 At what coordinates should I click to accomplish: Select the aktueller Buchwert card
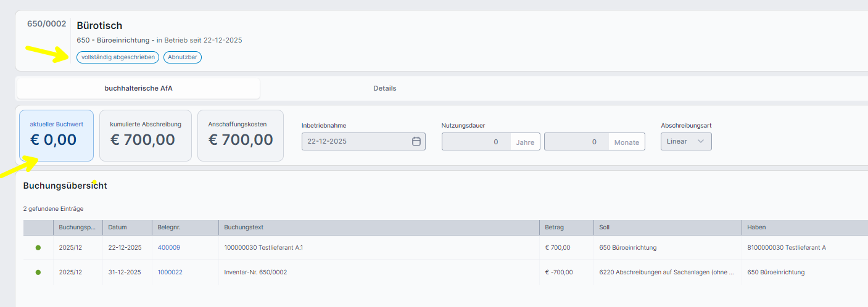[x=56, y=136]
